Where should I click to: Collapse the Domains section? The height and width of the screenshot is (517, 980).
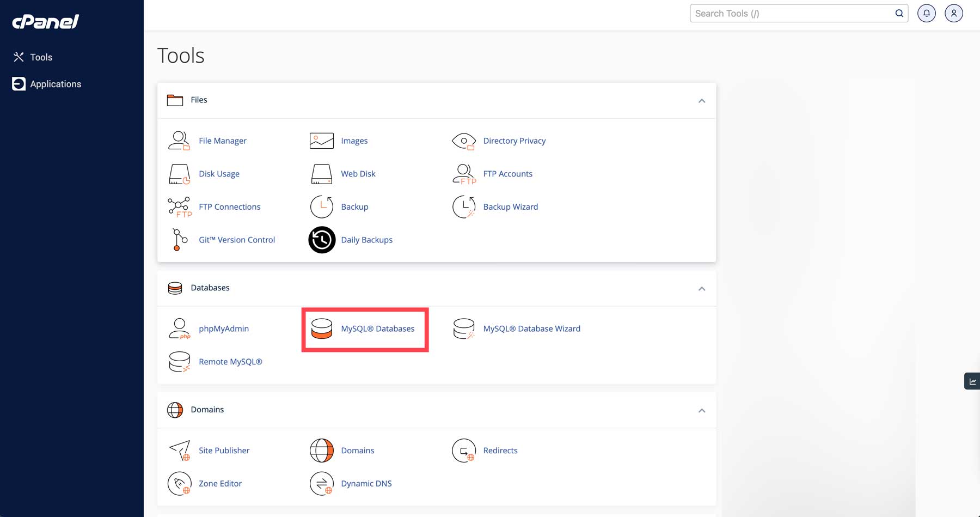(x=702, y=410)
